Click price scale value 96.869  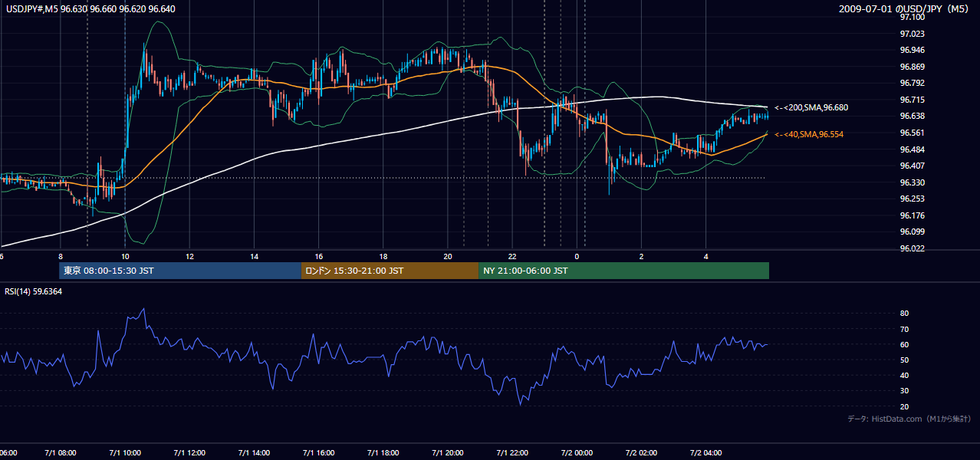tap(913, 67)
